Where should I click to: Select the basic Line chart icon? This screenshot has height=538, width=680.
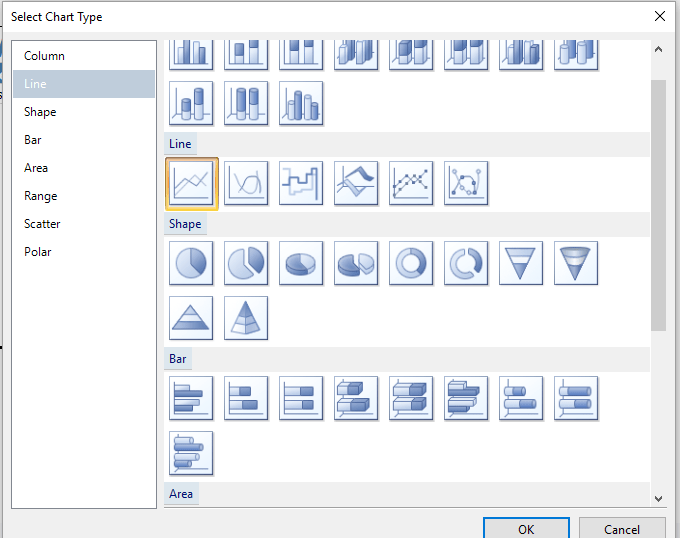[x=192, y=183]
